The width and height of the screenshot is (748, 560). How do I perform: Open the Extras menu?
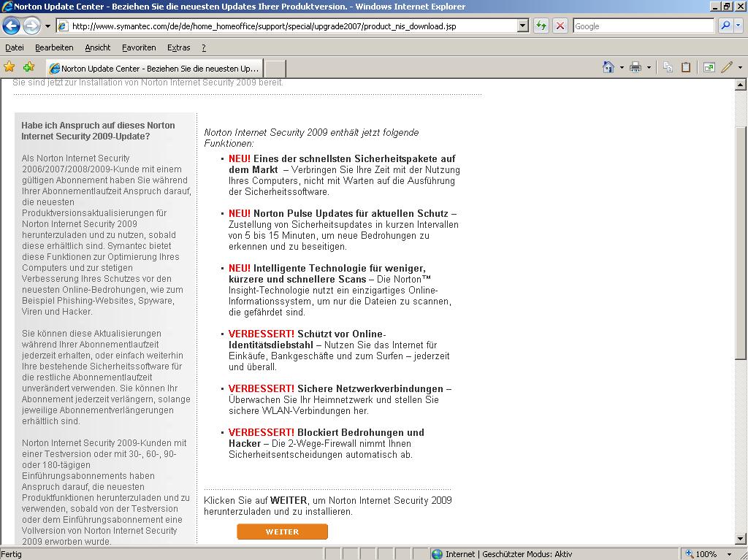pyautogui.click(x=178, y=47)
